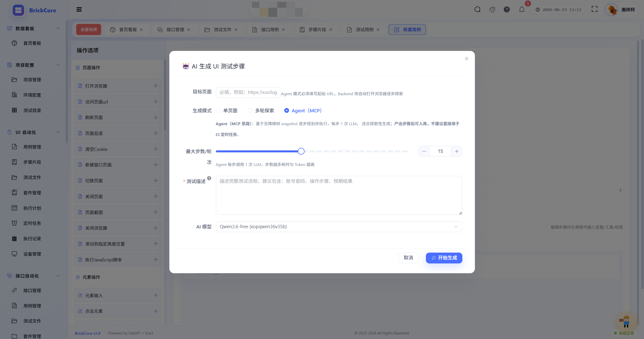Click the 关闭浏览器 operation item
The image size is (644, 339).
(118, 228)
